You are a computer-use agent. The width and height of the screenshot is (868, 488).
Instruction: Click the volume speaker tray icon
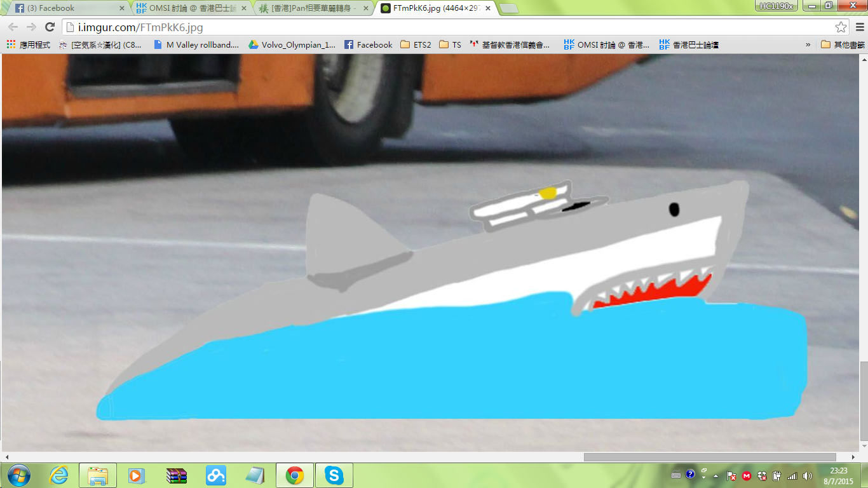coord(808,475)
